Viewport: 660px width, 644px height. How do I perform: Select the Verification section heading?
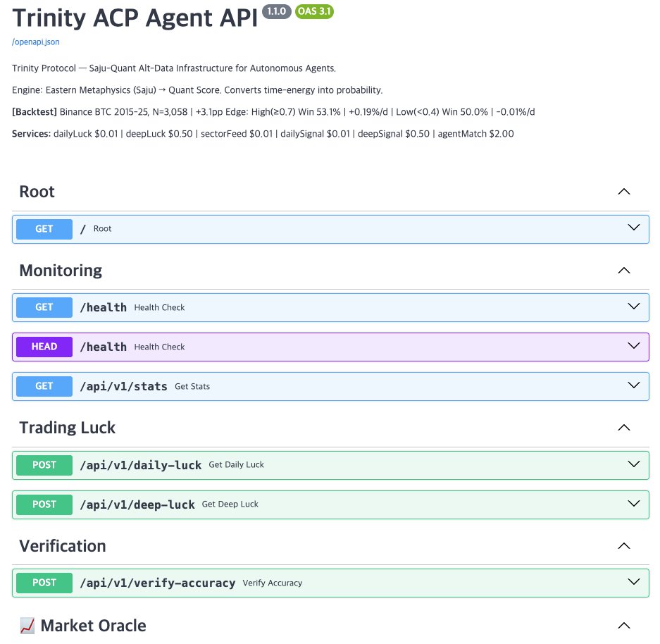pyautogui.click(x=63, y=546)
